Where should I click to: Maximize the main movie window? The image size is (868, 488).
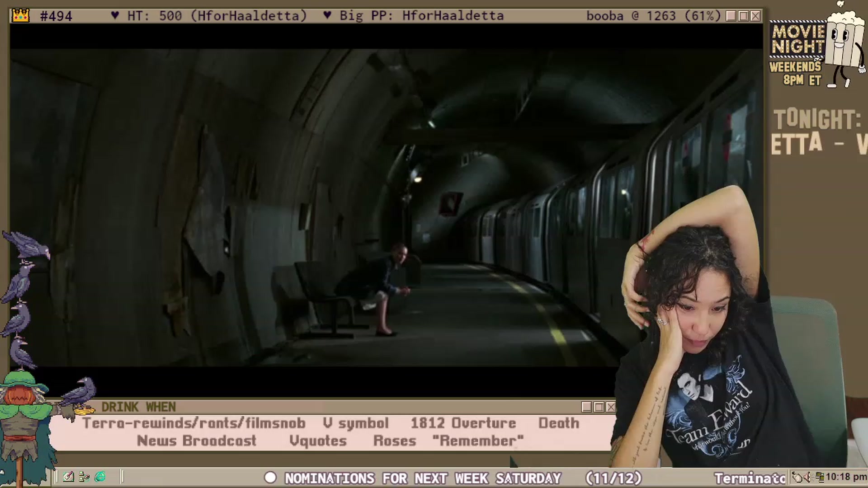tap(743, 16)
